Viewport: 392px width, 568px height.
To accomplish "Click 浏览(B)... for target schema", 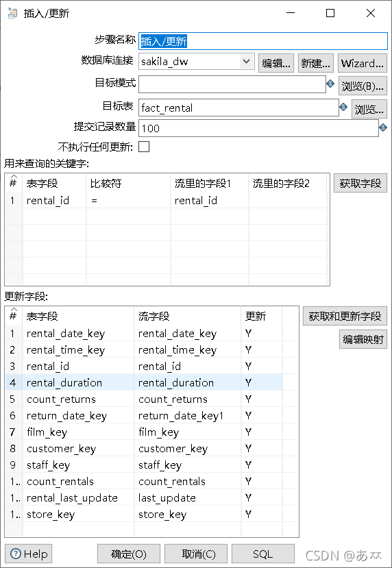I will pos(363,86).
